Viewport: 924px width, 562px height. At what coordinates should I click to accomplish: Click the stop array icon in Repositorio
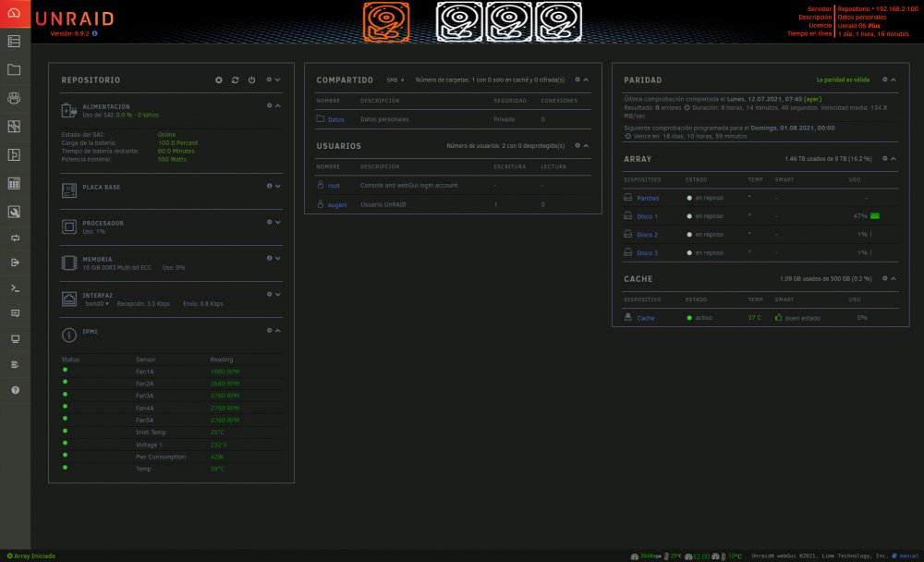coord(219,79)
